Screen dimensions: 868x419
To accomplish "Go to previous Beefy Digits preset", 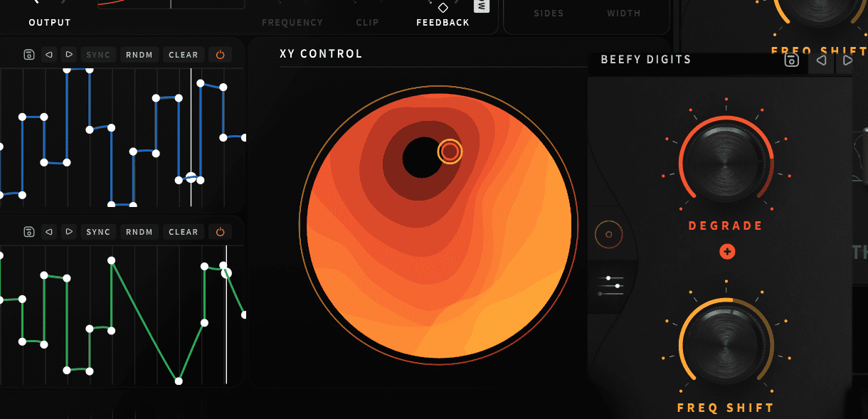I will [820, 60].
